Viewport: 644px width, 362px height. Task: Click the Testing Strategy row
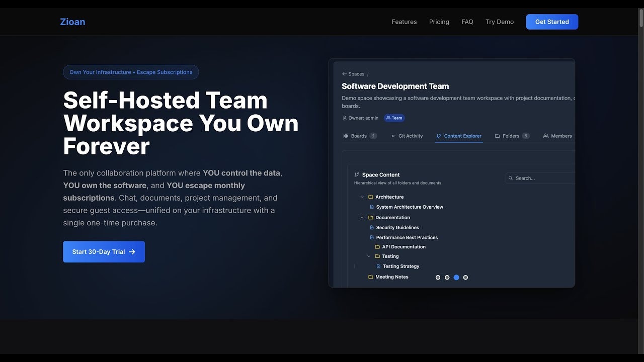398,266
